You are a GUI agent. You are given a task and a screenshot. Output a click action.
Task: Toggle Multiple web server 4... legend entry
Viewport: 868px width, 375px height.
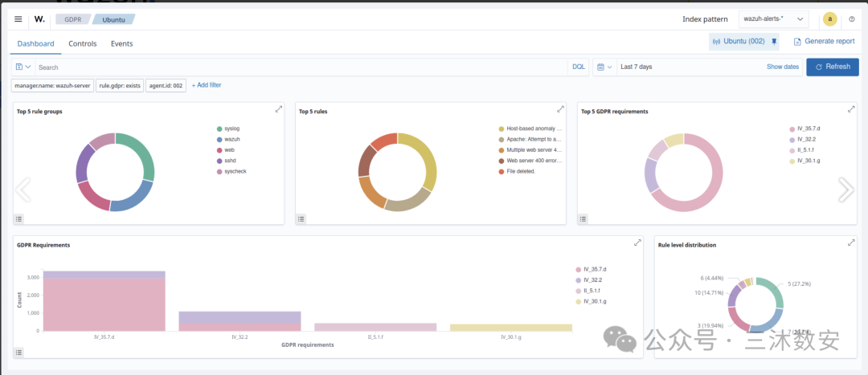tap(531, 150)
